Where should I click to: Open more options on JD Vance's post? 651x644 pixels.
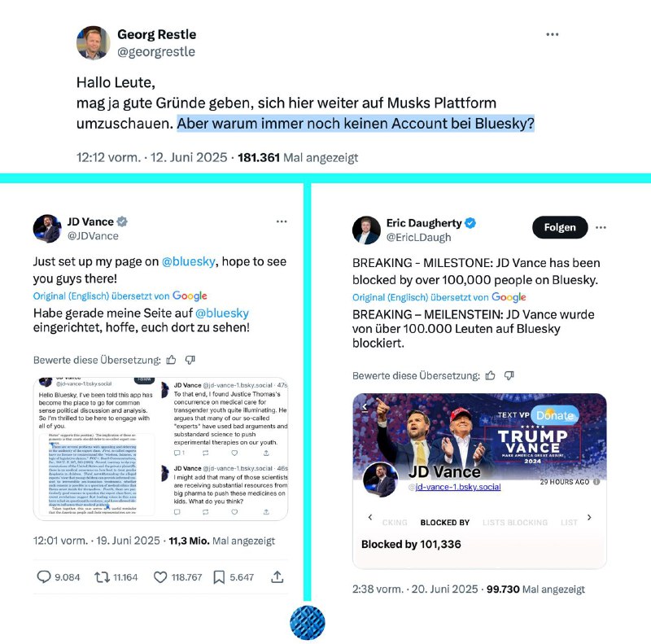click(x=282, y=221)
